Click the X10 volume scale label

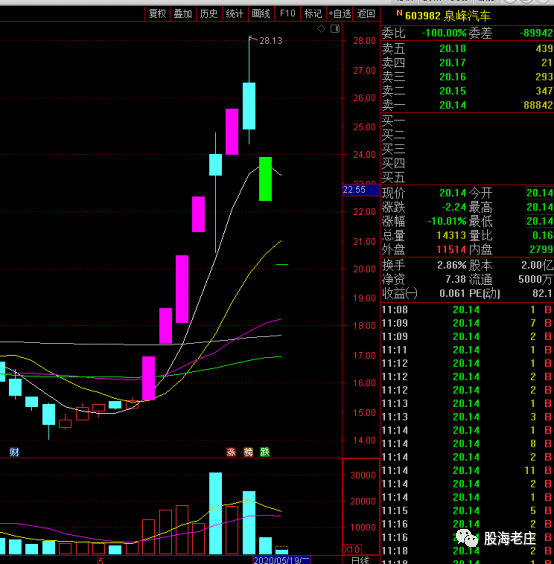coord(352,549)
